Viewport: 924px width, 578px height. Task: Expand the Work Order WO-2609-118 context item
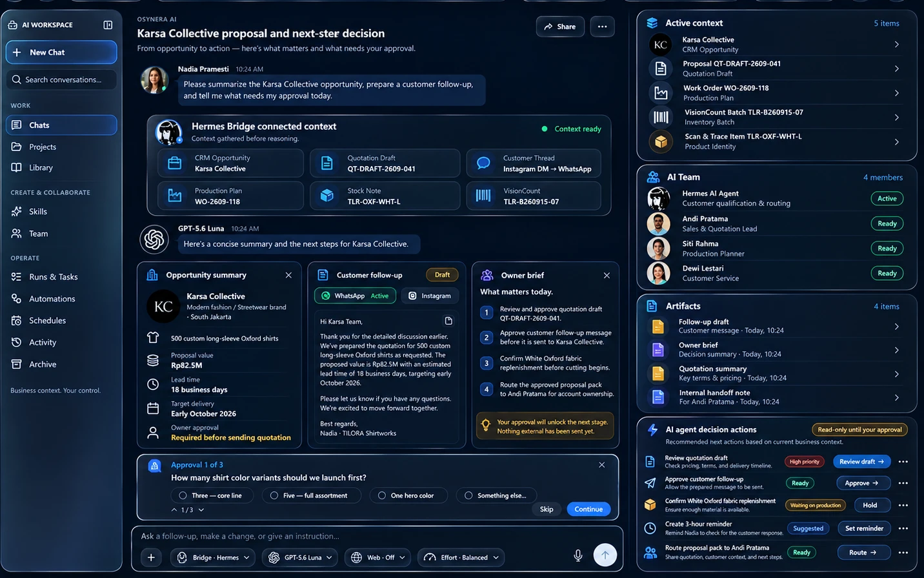[897, 93]
